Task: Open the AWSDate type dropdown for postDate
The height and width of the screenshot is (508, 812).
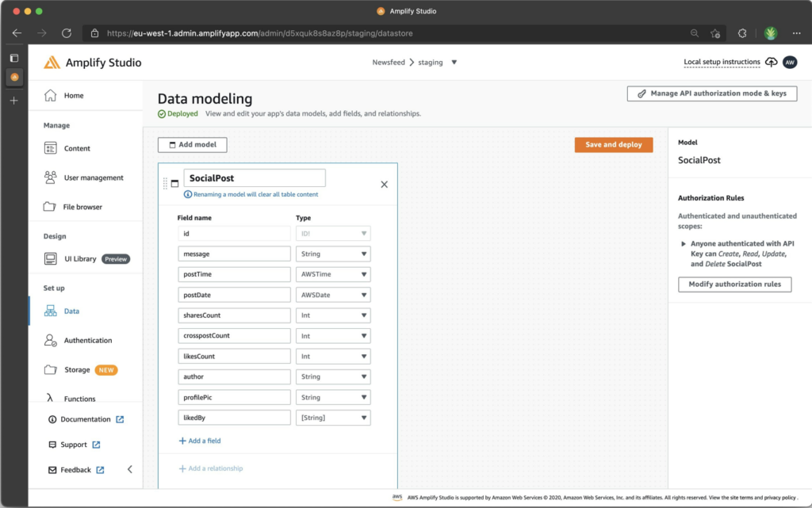Action: (333, 295)
